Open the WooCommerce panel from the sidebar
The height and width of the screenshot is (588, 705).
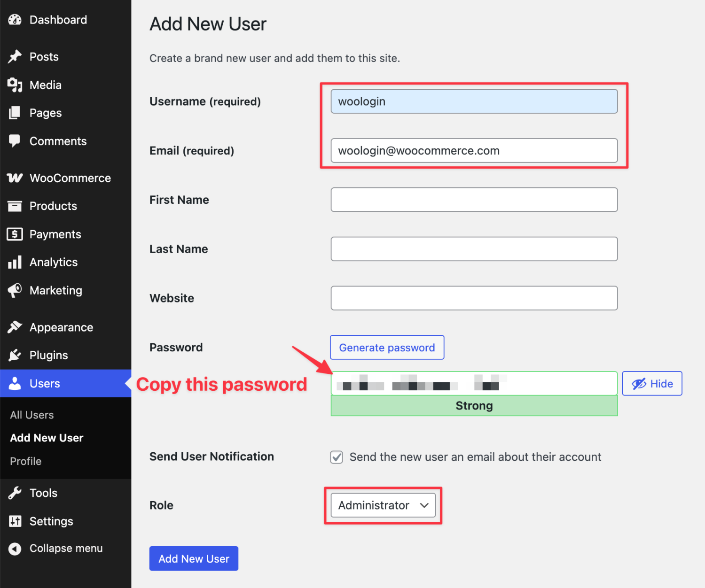(x=15, y=178)
